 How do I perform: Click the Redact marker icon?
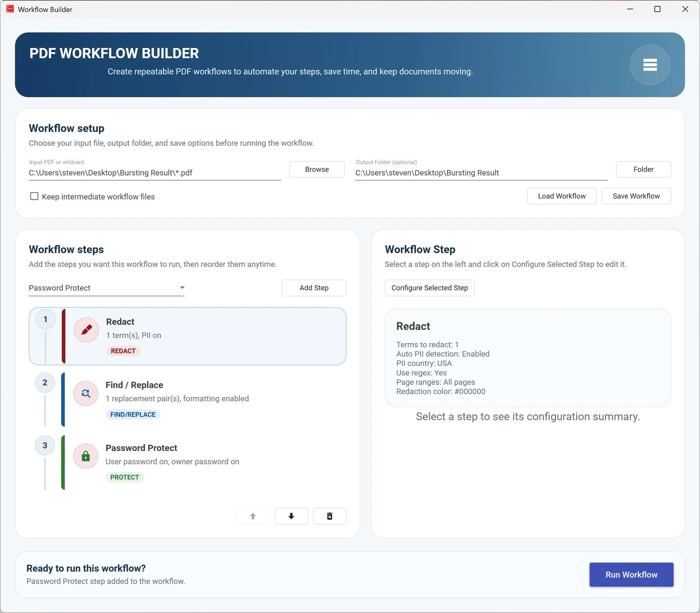pos(86,330)
